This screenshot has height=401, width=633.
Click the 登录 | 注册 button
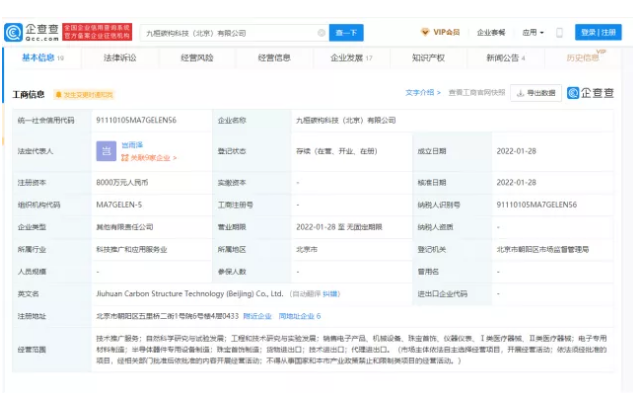(598, 32)
